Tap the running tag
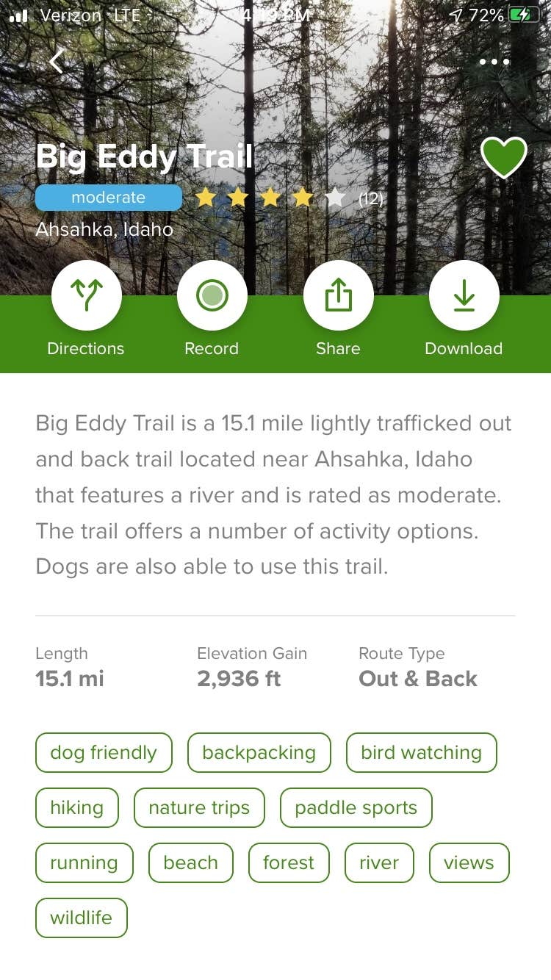The height and width of the screenshot is (980, 551). 84,862
